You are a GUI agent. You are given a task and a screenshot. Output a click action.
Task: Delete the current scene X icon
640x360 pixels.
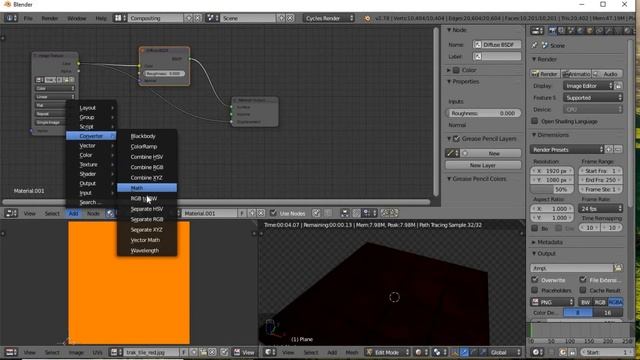pos(290,18)
